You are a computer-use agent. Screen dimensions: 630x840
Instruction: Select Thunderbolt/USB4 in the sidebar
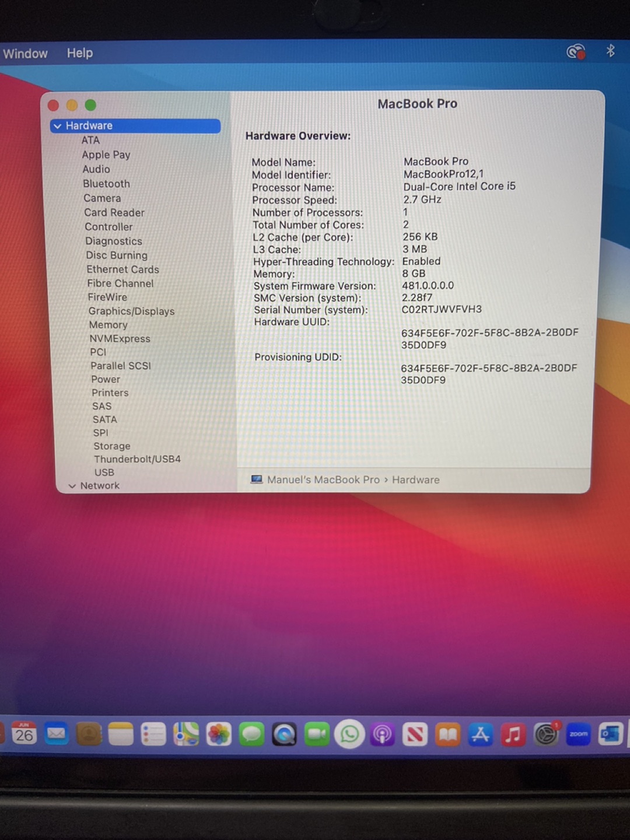[138, 459]
